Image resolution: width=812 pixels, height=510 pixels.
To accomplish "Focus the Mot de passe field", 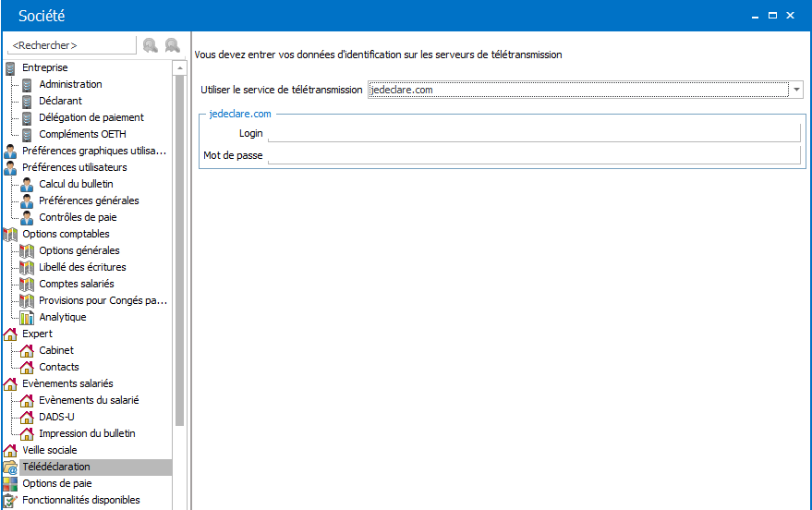I will [x=534, y=155].
